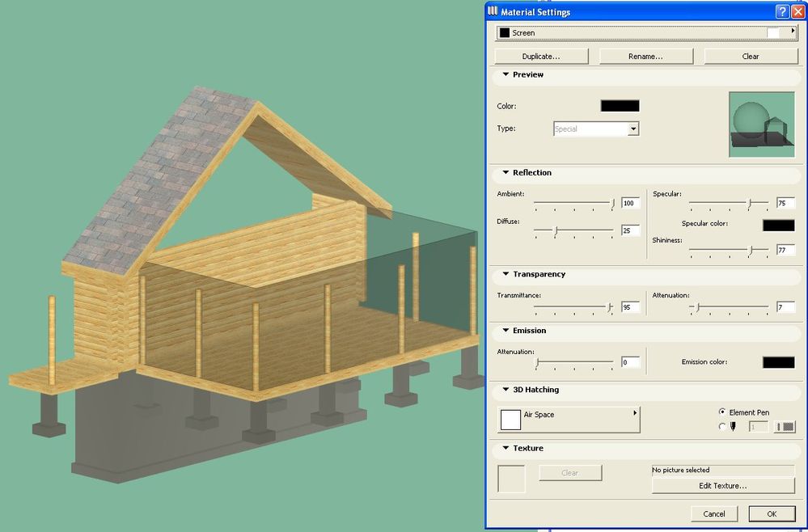The height and width of the screenshot is (532, 808).
Task: Click the OK button
Action: [772, 513]
